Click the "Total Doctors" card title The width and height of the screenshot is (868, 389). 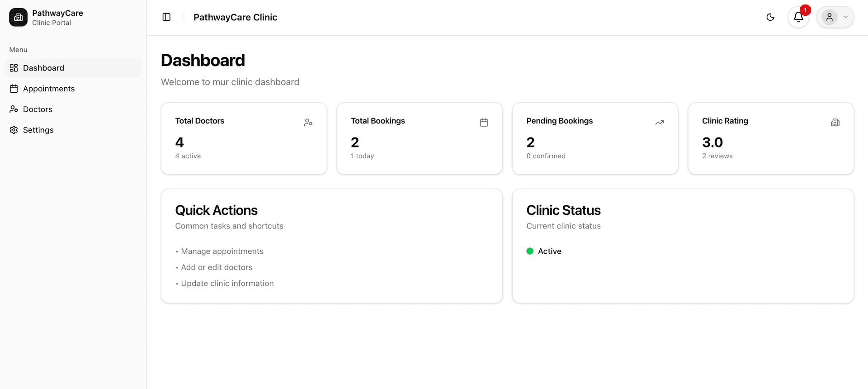(200, 121)
